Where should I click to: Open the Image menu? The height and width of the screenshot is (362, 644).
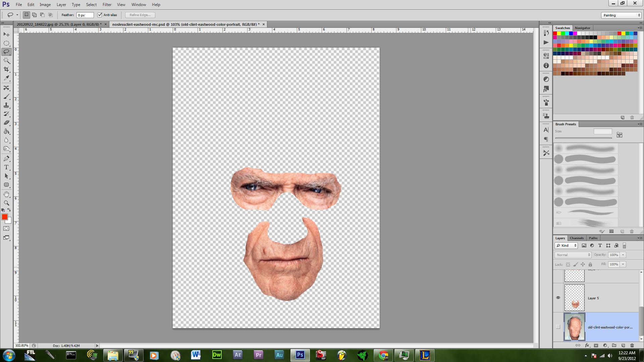click(45, 5)
